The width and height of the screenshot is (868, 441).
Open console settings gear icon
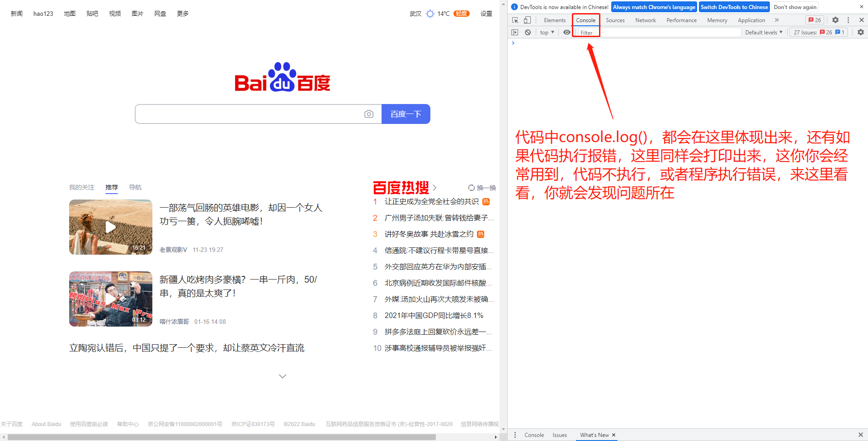coord(861,32)
